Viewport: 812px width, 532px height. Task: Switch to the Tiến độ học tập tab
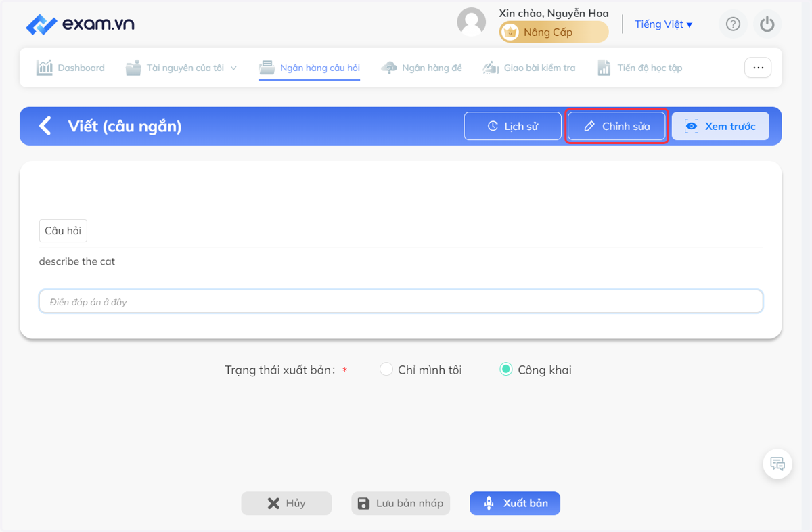pos(639,68)
